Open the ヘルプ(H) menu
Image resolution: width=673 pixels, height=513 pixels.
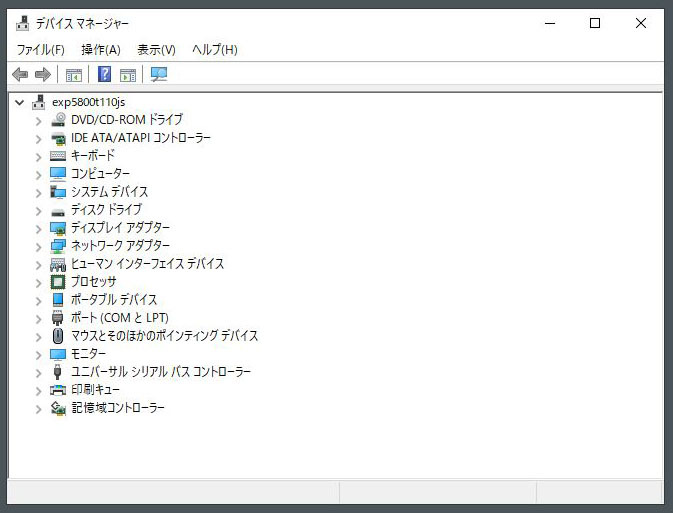[215, 50]
